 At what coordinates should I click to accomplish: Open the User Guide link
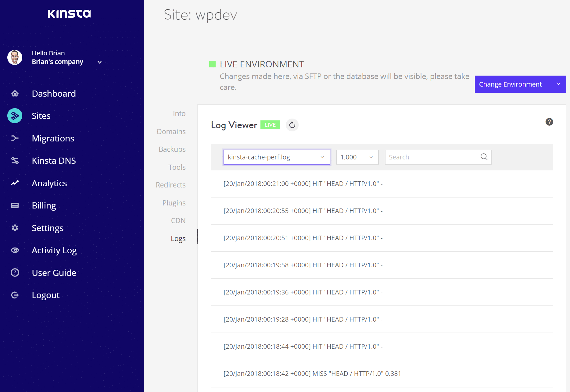click(x=54, y=273)
